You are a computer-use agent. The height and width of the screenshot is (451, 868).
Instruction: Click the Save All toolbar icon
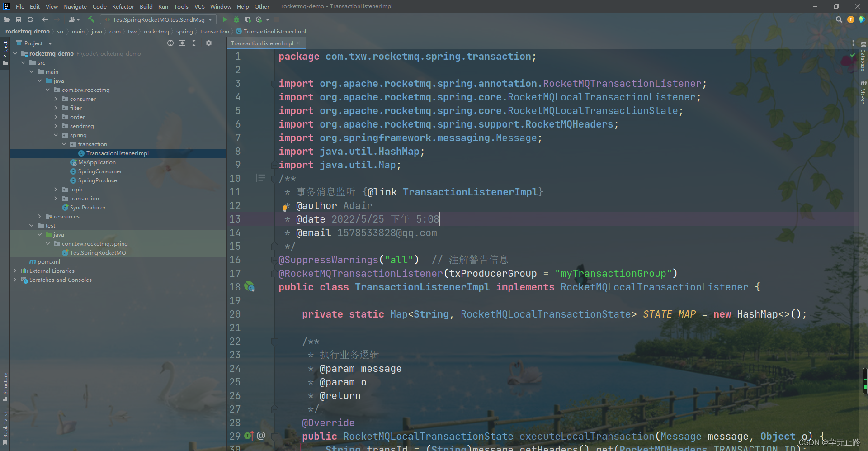[x=19, y=19]
